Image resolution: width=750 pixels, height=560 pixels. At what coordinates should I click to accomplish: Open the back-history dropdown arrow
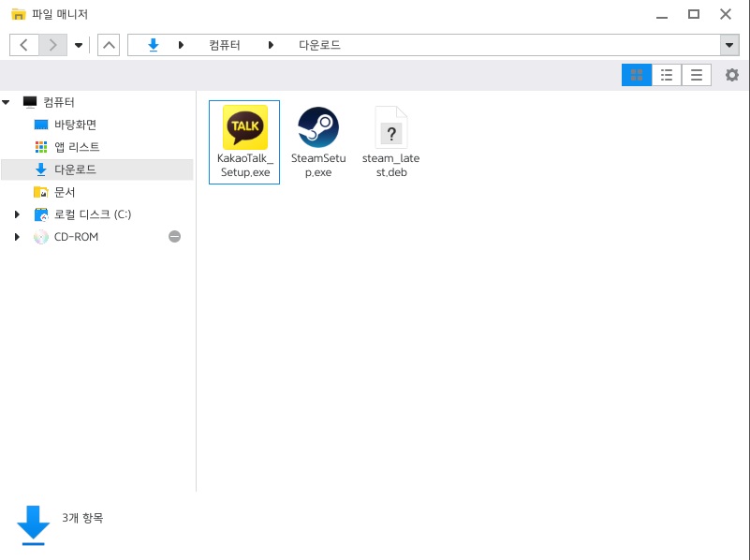79,44
